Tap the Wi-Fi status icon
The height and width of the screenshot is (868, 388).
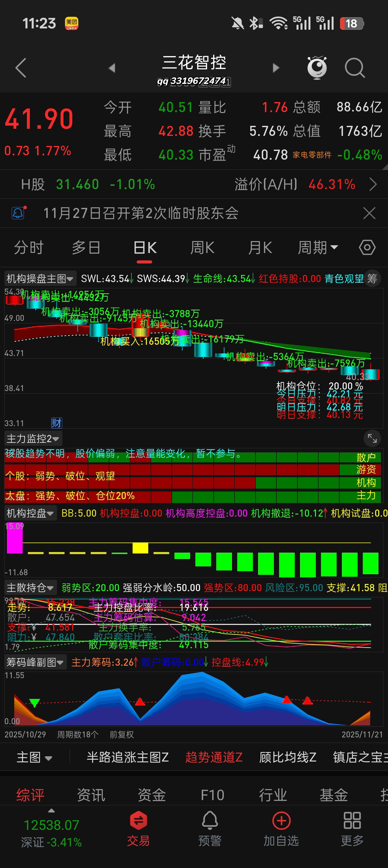click(278, 23)
